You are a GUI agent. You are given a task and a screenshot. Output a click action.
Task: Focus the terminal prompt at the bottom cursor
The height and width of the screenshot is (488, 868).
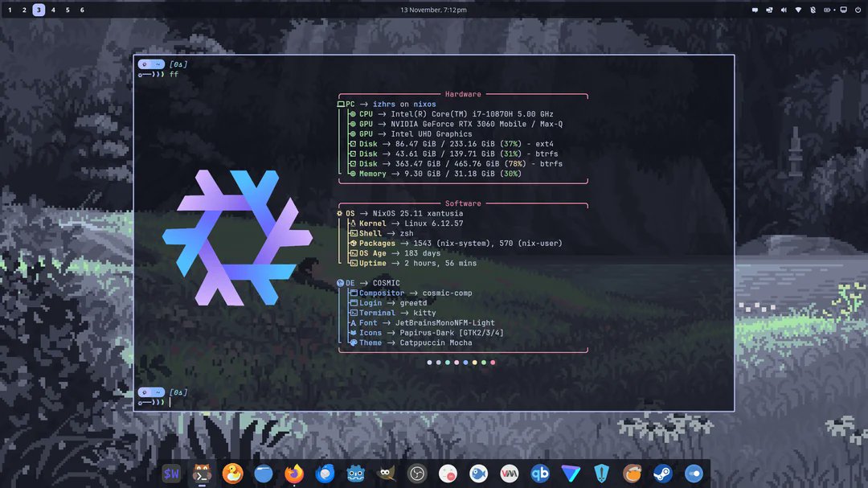[170, 402]
